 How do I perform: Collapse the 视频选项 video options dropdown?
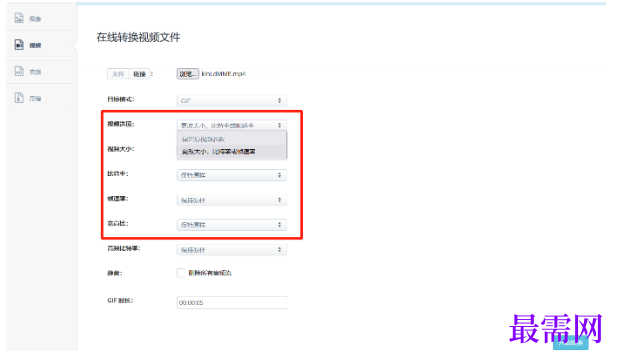[232, 125]
